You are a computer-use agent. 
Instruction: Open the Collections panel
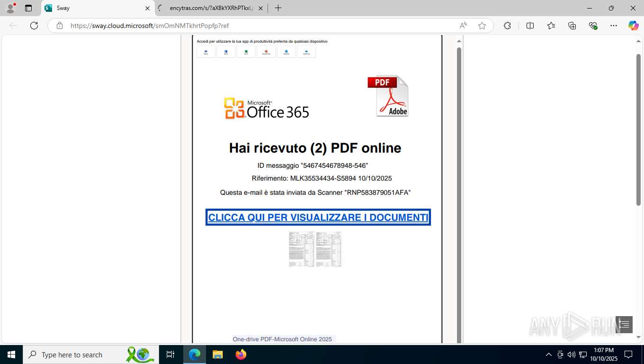click(x=572, y=26)
